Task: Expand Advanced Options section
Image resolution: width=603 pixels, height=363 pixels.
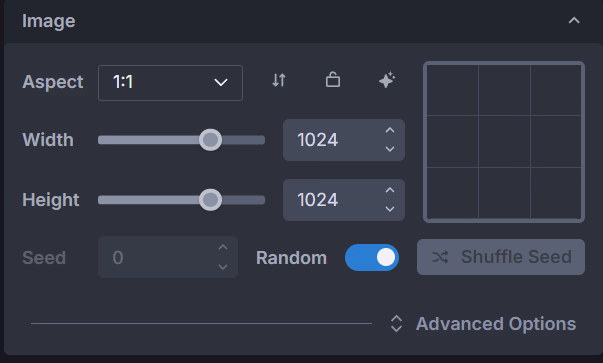Action: [x=483, y=324]
